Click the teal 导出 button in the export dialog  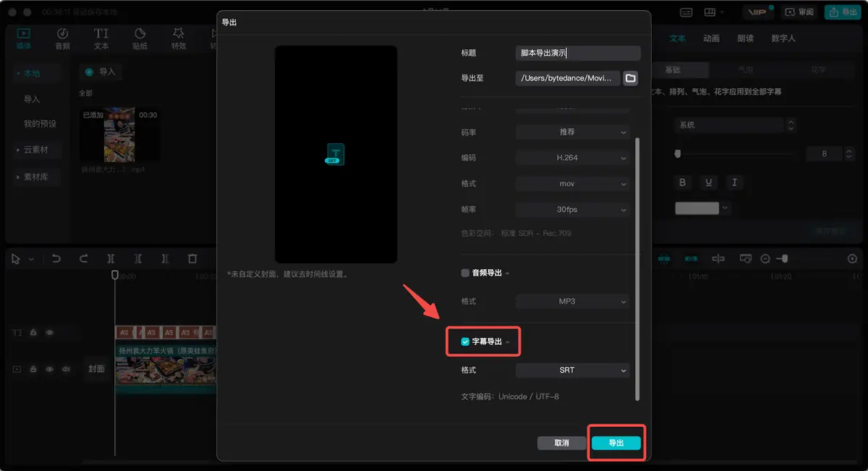point(616,443)
